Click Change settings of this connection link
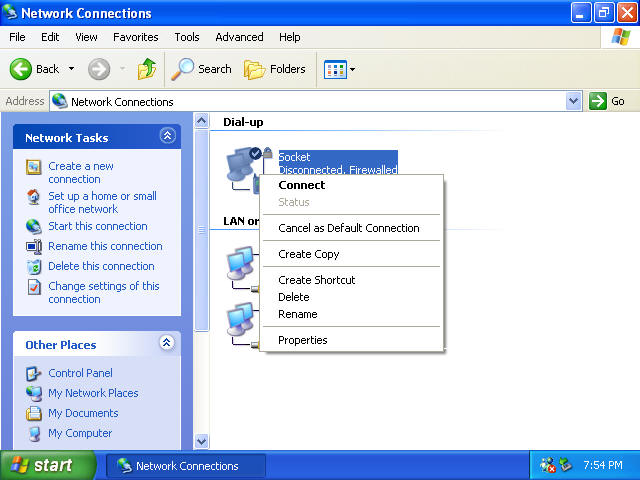This screenshot has width=640, height=480. pos(104,293)
